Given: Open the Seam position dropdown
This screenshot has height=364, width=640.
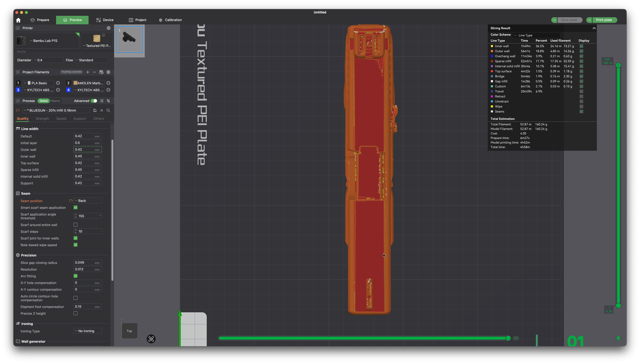Looking at the screenshot, I should (88, 201).
